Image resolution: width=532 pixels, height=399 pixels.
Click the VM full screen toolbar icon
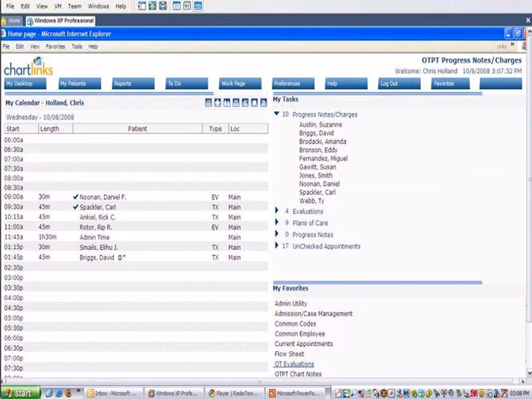tap(152, 6)
